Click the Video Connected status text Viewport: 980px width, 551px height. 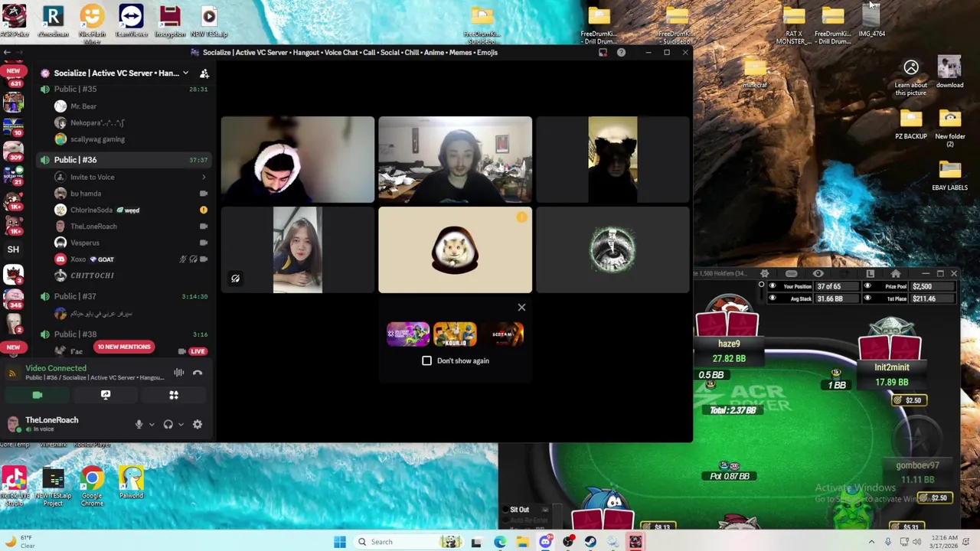pyautogui.click(x=56, y=368)
